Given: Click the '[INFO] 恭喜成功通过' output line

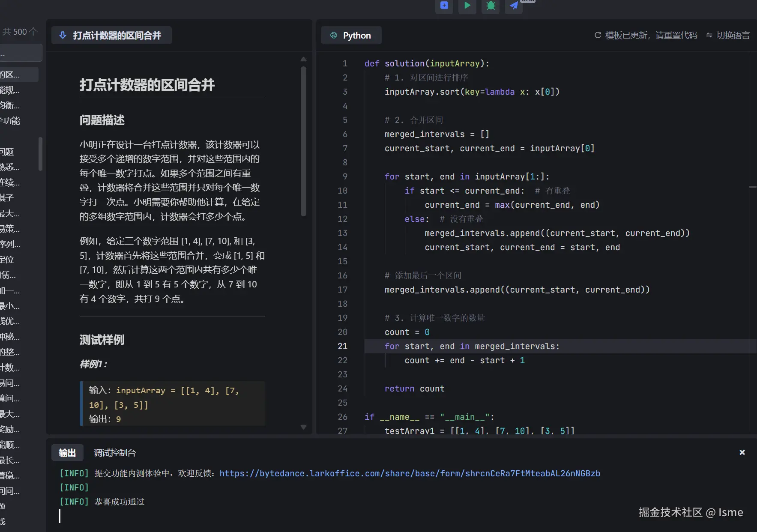Looking at the screenshot, I should tap(102, 502).
